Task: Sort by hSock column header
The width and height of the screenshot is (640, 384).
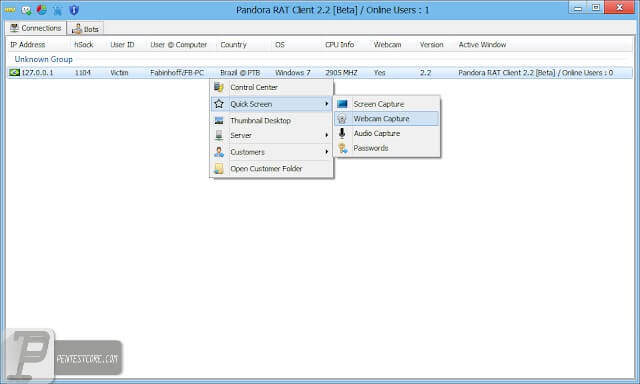Action: (x=84, y=45)
